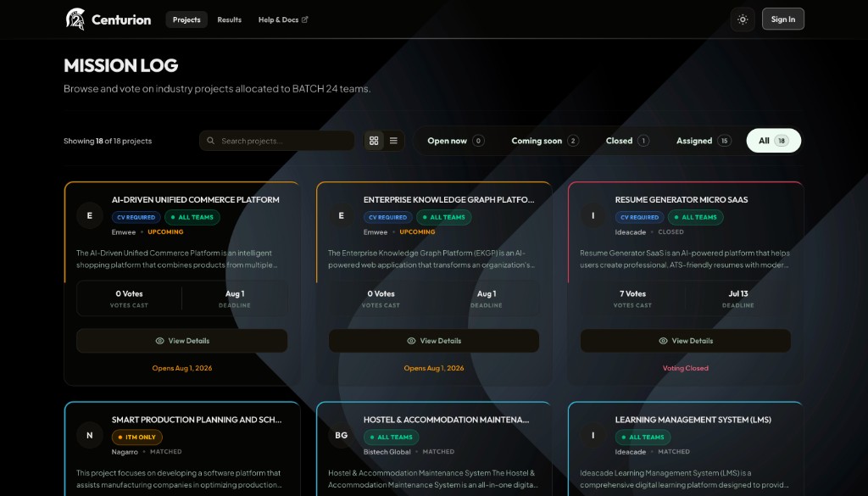Click the I avatar on Learning Management card
This screenshot has width=868, height=496.
pyautogui.click(x=593, y=436)
